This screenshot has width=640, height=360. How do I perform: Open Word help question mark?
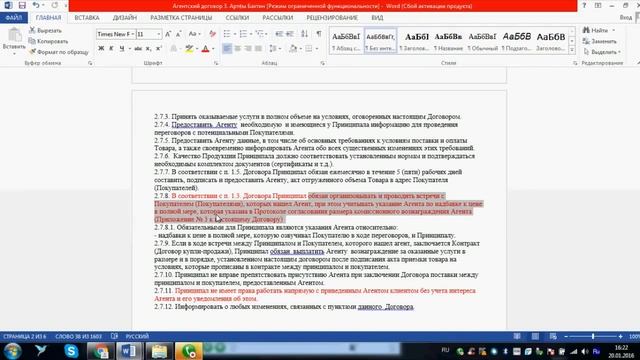tap(584, 5)
